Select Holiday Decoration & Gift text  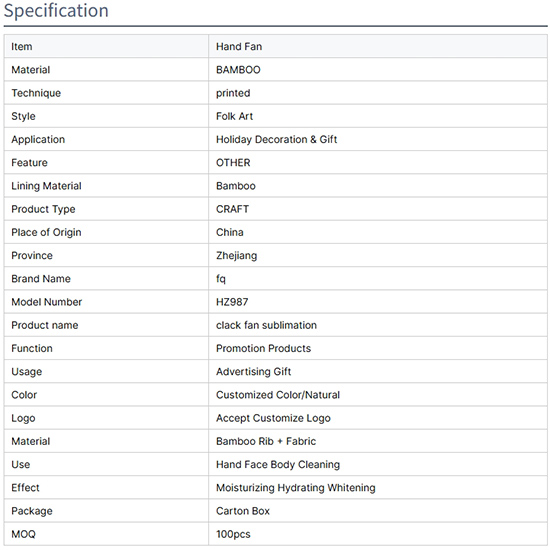click(276, 140)
